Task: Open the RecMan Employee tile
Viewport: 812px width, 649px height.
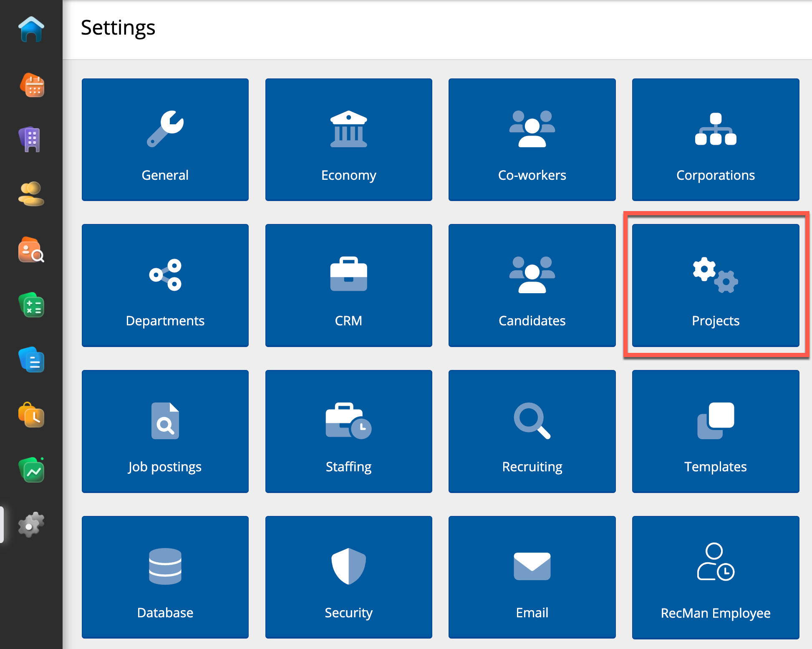Action: [715, 577]
